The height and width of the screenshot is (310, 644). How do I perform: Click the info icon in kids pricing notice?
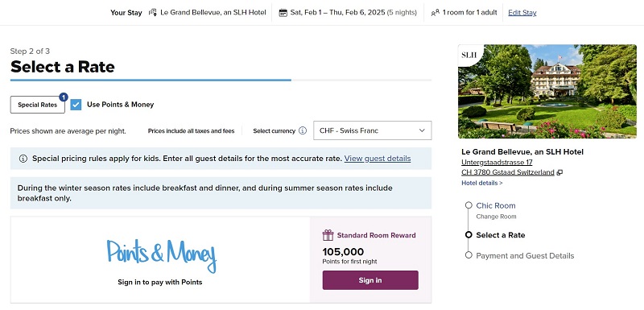click(x=23, y=159)
